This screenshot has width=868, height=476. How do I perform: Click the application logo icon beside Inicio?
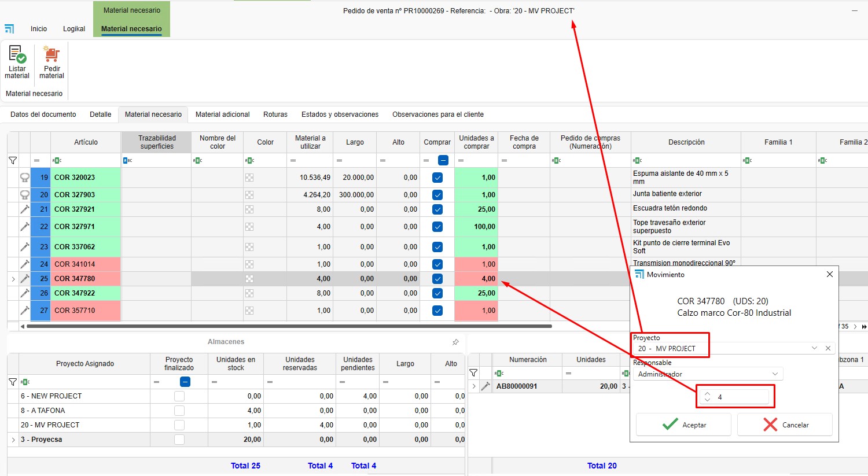[9, 28]
